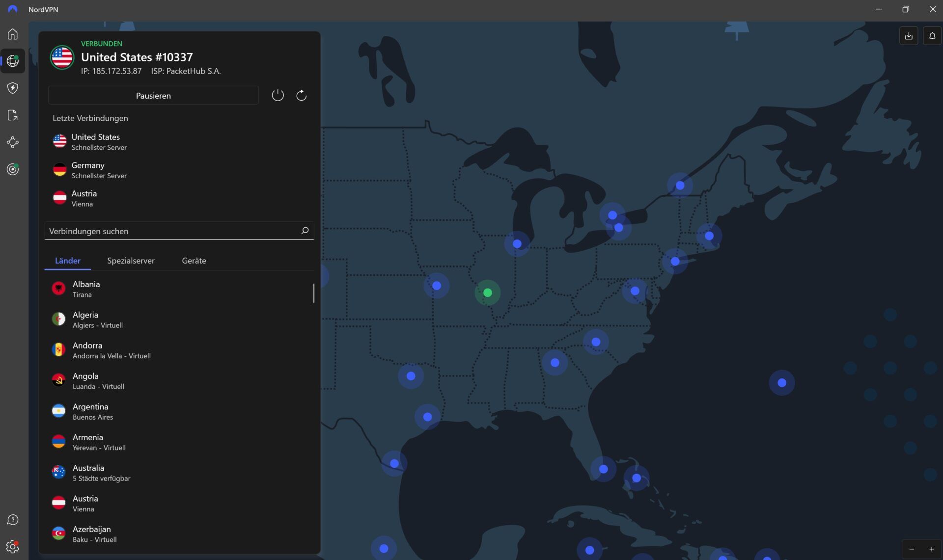Minimize the NordVPN window

879,9
